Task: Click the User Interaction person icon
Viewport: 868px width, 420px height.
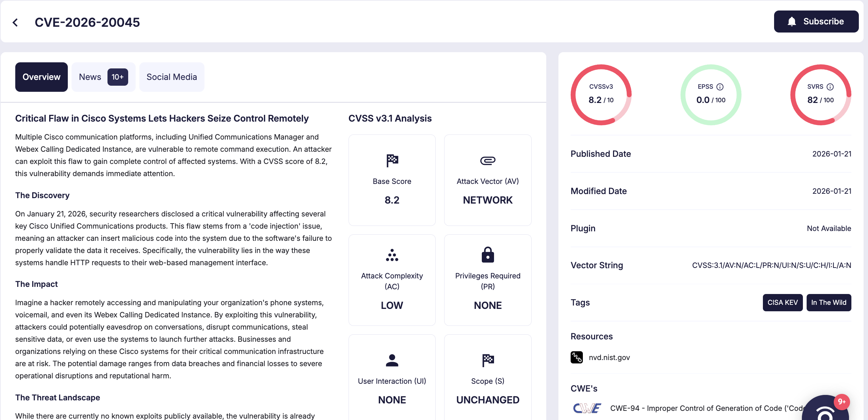Action: [x=392, y=360]
